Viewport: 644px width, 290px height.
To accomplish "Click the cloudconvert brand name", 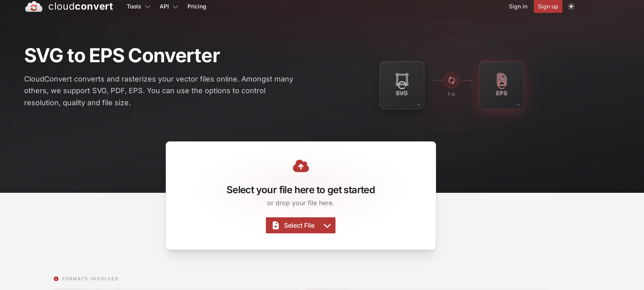I will pyautogui.click(x=80, y=6).
